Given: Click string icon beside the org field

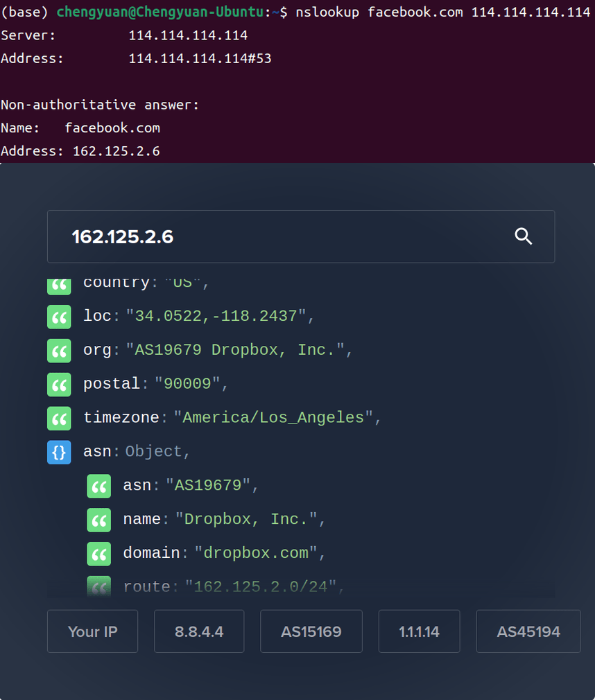Looking at the screenshot, I should coord(59,351).
